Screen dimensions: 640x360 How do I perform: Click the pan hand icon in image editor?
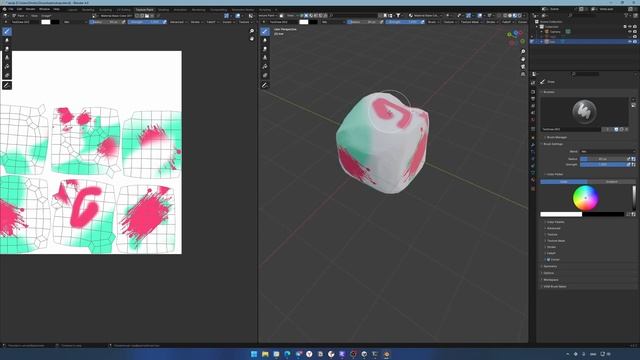click(x=252, y=38)
